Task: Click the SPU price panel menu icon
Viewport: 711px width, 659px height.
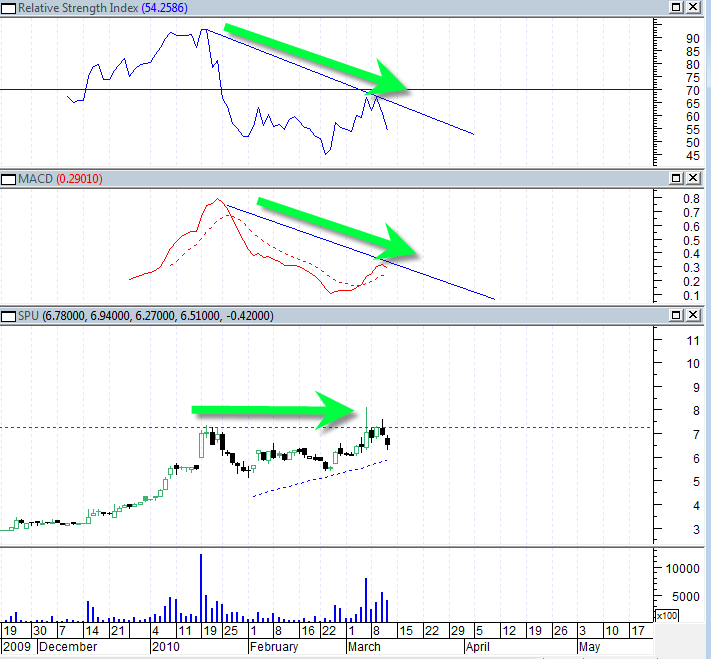Action: pos(9,316)
